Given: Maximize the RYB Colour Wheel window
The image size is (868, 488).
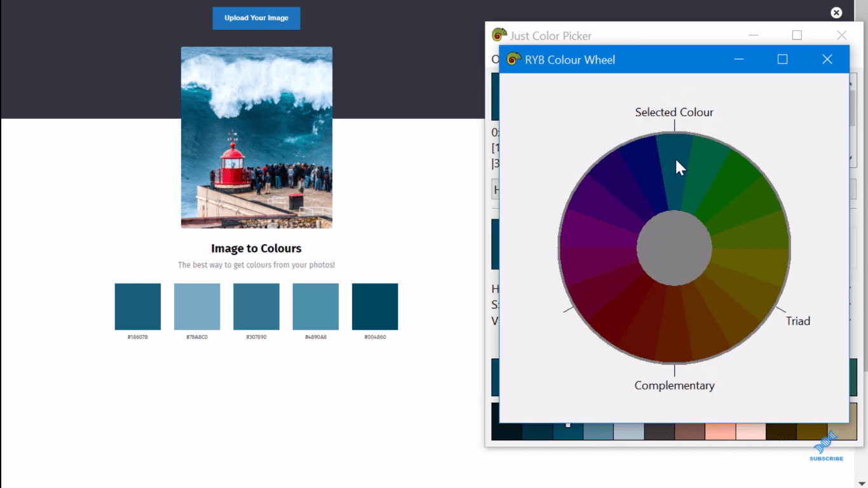Looking at the screenshot, I should 782,59.
